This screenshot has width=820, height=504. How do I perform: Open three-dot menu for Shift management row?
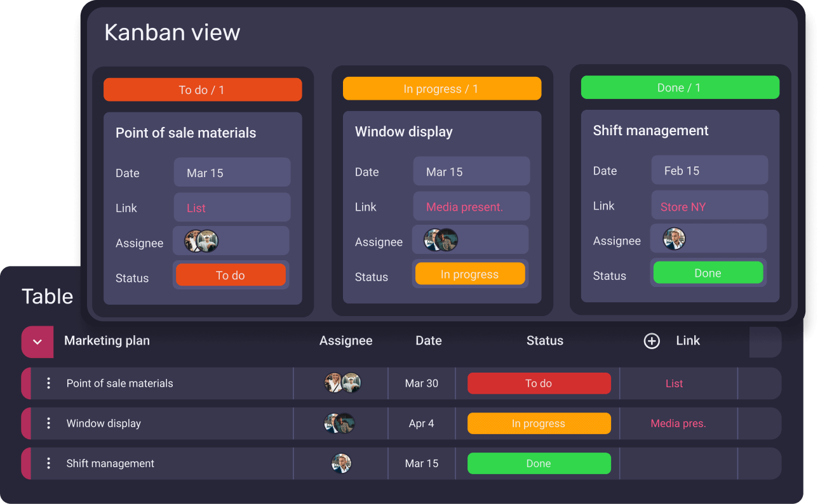pyautogui.click(x=48, y=463)
